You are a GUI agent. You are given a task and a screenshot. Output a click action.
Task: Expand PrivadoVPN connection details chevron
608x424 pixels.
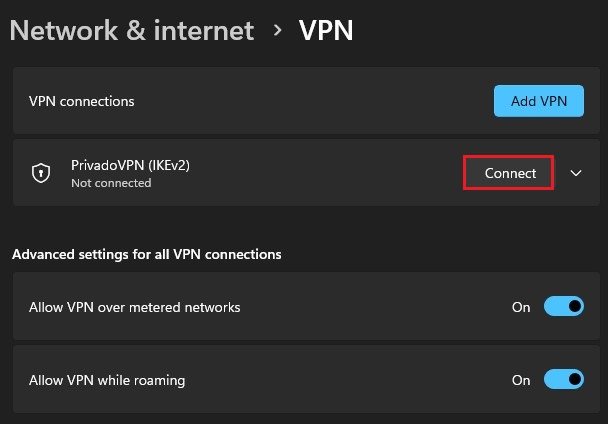tap(576, 173)
